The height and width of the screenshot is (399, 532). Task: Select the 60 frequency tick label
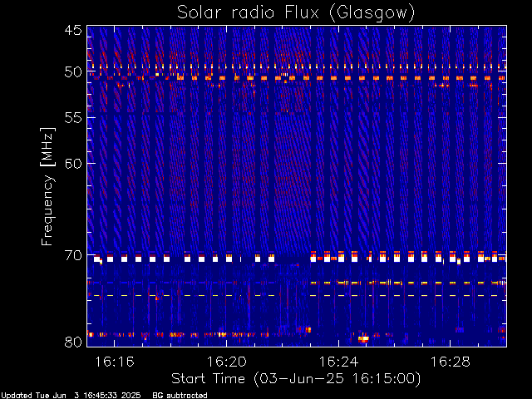tap(73, 163)
